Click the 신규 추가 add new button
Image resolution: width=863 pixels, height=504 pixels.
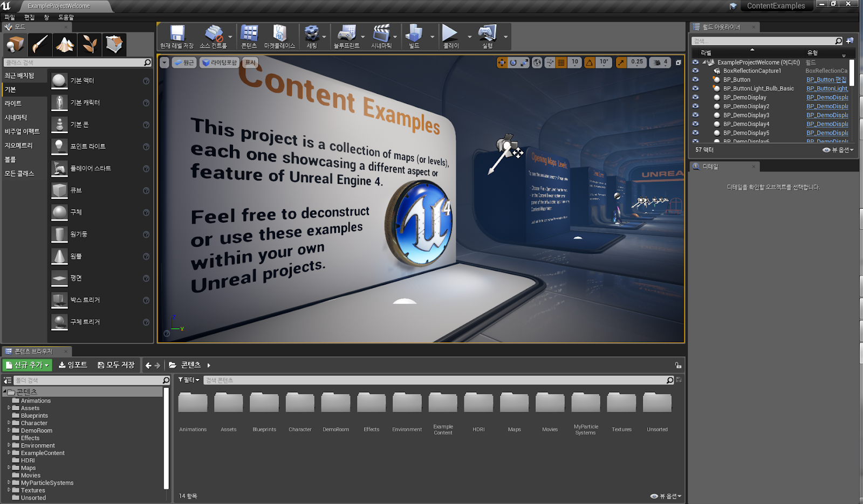pyautogui.click(x=27, y=365)
